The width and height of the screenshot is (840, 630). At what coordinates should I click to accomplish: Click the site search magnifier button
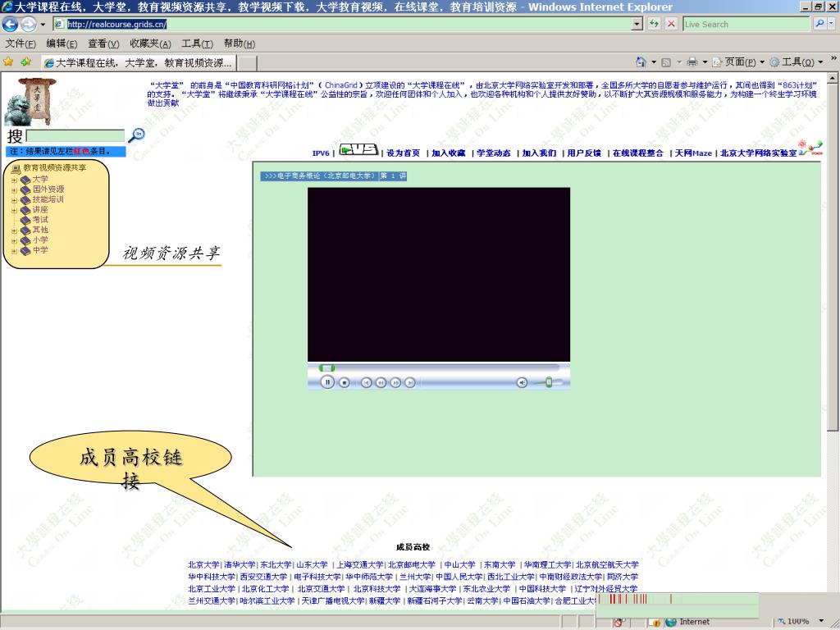click(x=137, y=135)
